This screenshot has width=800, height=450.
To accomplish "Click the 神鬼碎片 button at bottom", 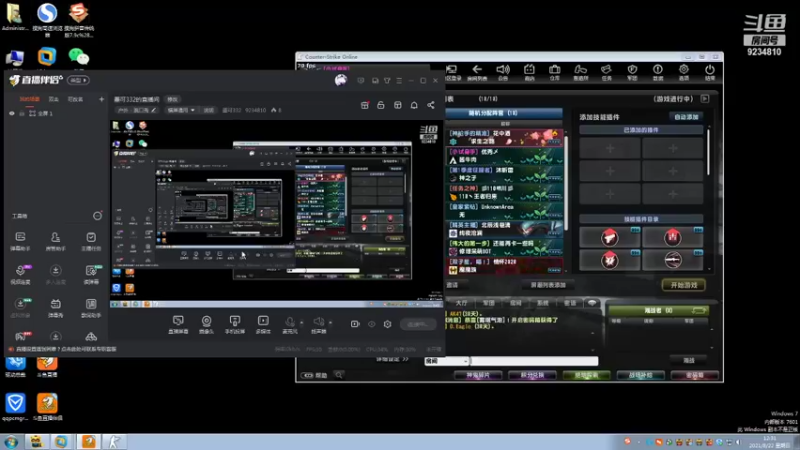I will 478,376.
